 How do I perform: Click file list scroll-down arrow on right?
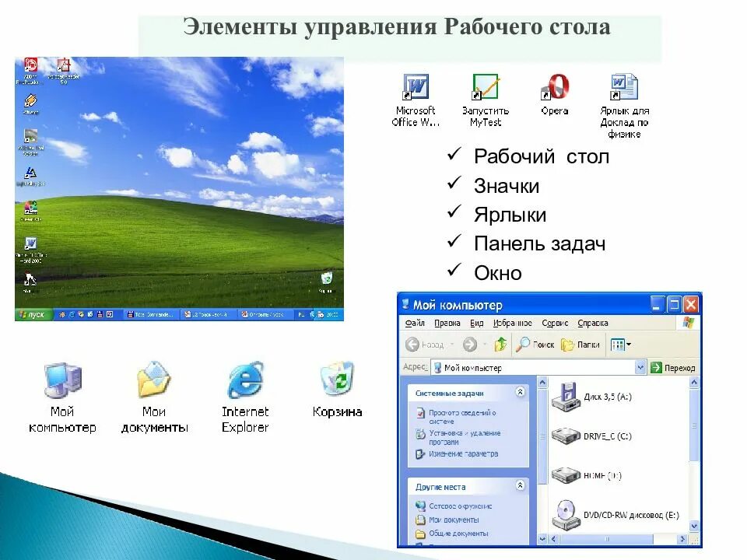pyautogui.click(x=695, y=526)
